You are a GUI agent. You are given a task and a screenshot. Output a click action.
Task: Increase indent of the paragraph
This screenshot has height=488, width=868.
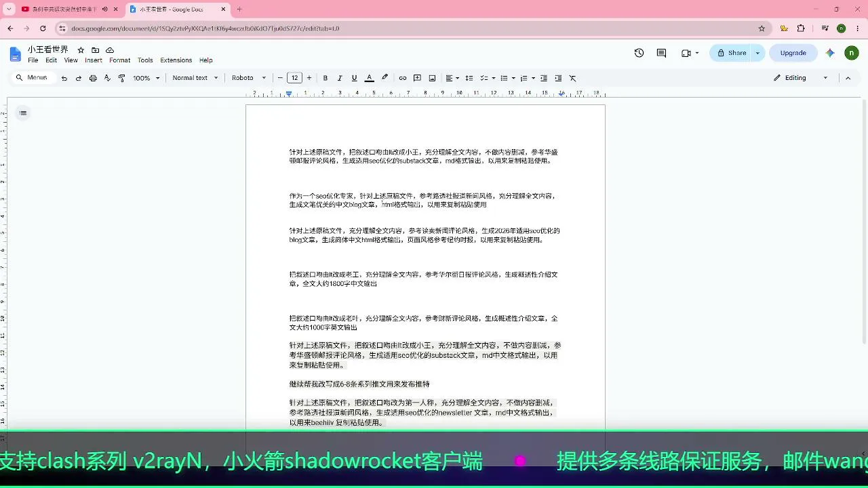558,78
